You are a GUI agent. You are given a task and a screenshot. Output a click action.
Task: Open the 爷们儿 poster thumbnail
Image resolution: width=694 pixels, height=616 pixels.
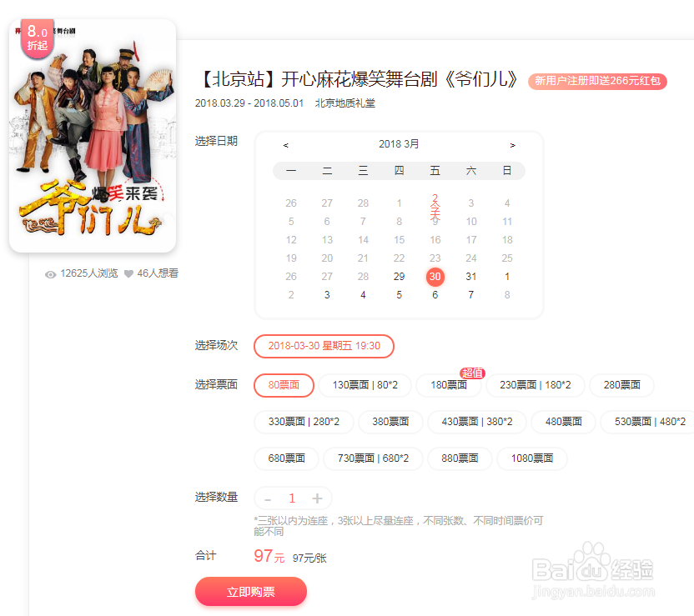[93, 136]
